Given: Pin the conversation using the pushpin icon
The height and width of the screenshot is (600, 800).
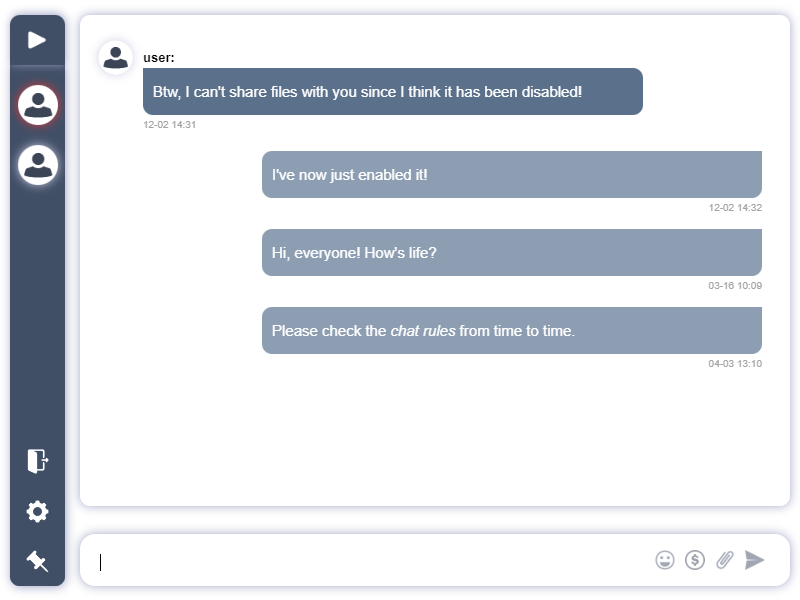Looking at the screenshot, I should pos(37,560).
